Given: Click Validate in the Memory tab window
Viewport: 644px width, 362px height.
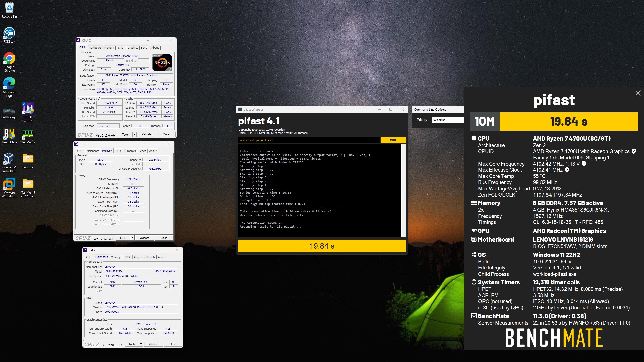Looking at the screenshot, I should [144, 238].
